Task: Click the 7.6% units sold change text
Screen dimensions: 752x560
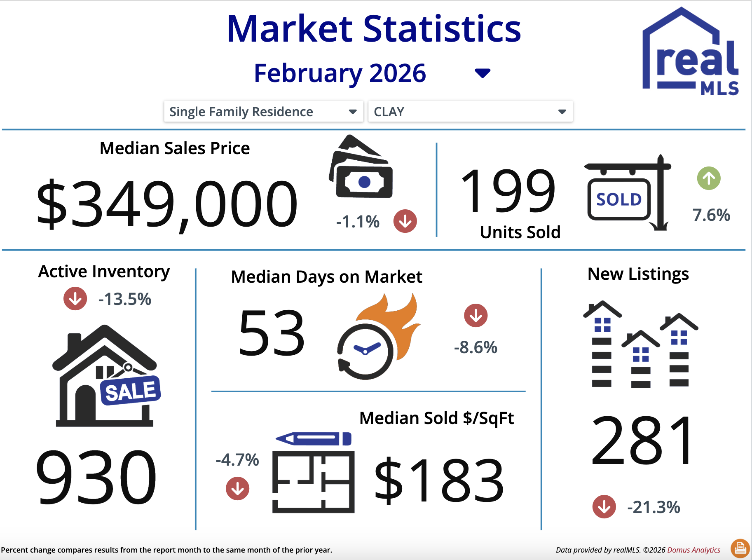Action: pyautogui.click(x=711, y=215)
